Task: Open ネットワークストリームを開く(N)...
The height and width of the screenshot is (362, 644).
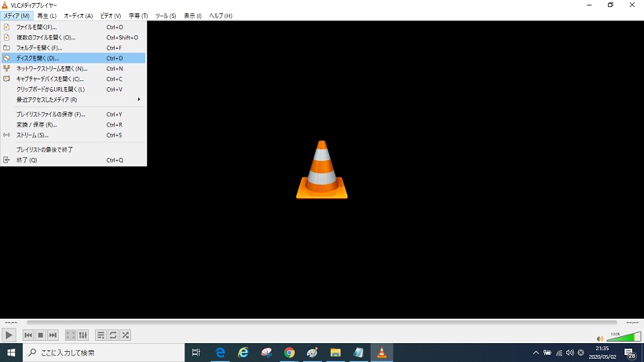Action: click(74, 68)
